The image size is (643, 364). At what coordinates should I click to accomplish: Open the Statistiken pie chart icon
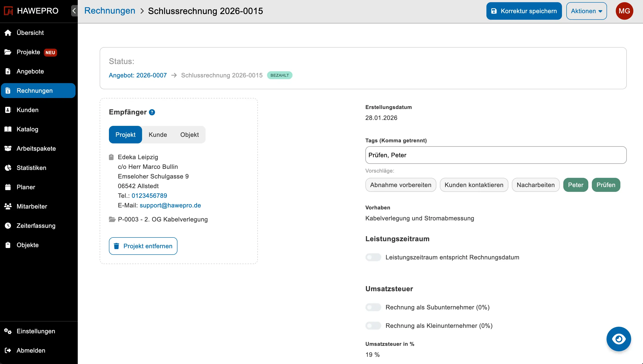8,168
